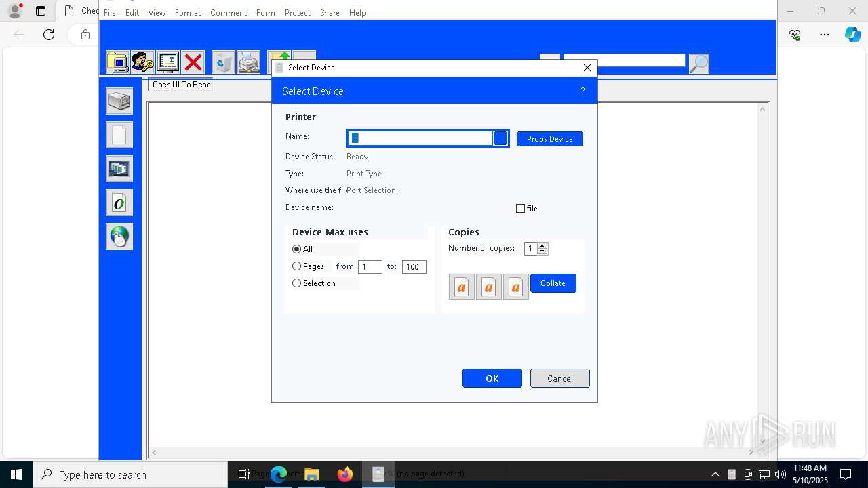Open Firefox from the taskbar
868x488 pixels.
tap(345, 474)
